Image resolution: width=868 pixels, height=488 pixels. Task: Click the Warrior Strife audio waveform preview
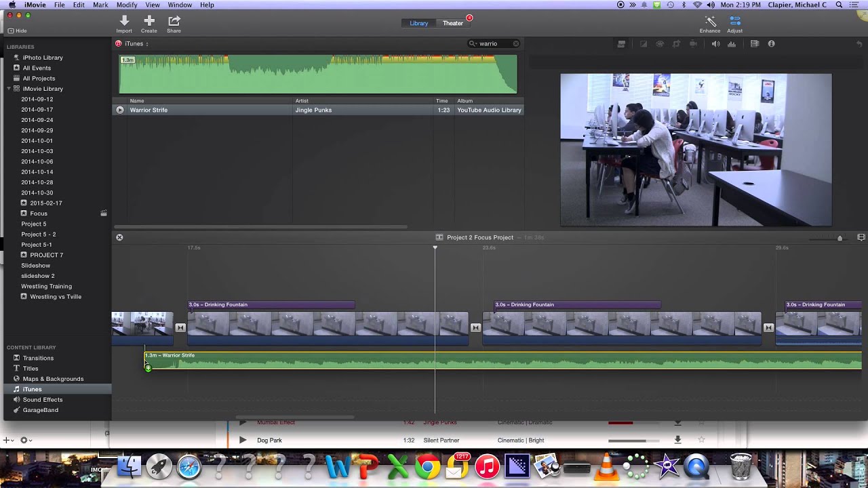(318, 74)
